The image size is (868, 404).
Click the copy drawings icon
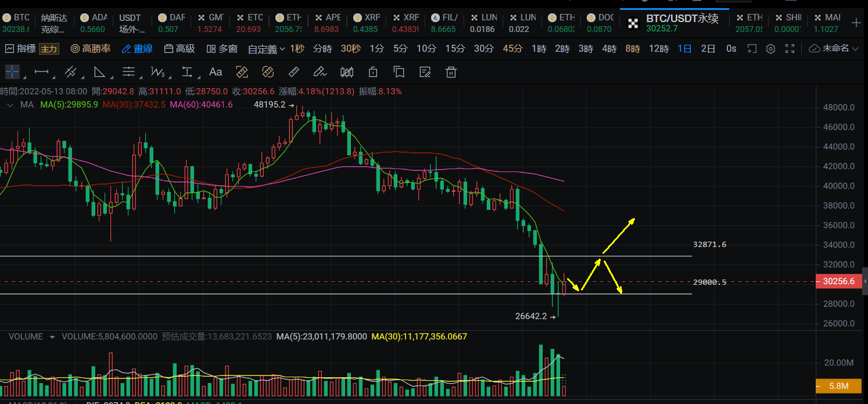[x=399, y=72]
